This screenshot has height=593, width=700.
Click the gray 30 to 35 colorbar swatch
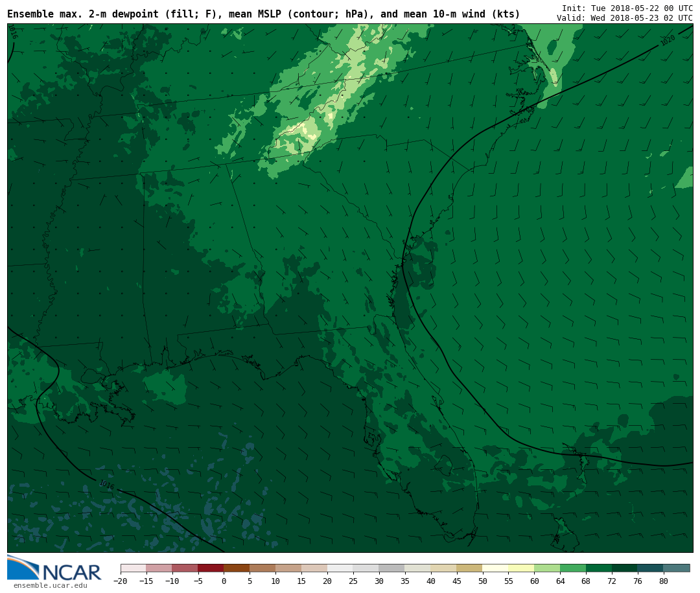(391, 568)
